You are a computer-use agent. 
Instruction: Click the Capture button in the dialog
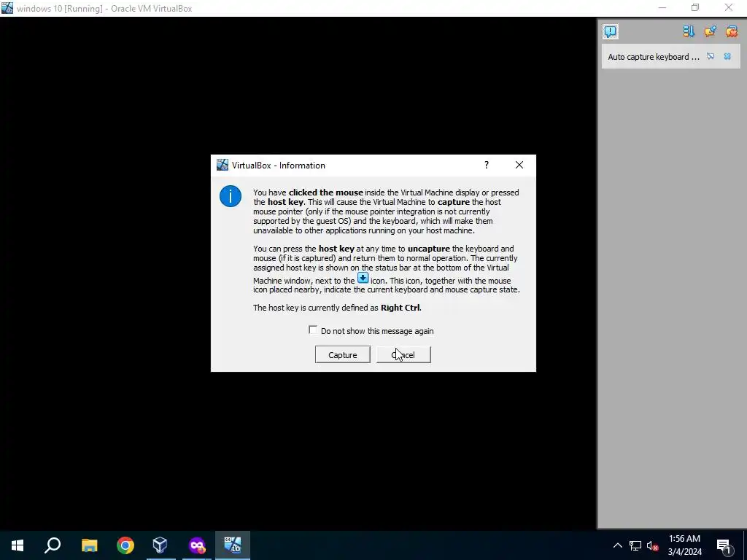(x=343, y=355)
